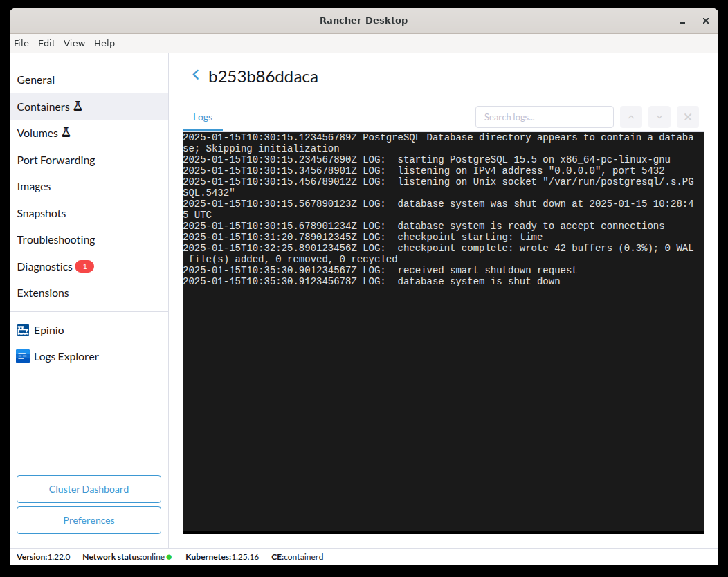This screenshot has height=577, width=728.
Task: Navigate back using the blue back arrow
Action: click(x=195, y=74)
